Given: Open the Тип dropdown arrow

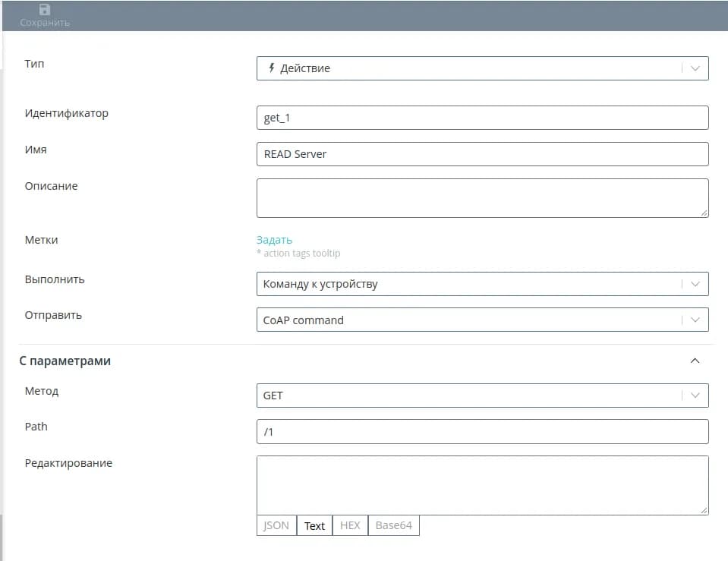Looking at the screenshot, I should coord(695,68).
